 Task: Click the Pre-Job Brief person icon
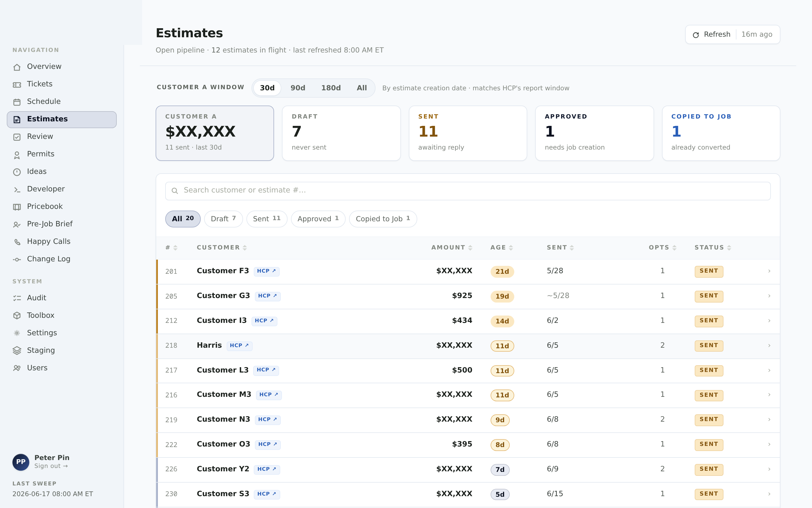coord(17,224)
